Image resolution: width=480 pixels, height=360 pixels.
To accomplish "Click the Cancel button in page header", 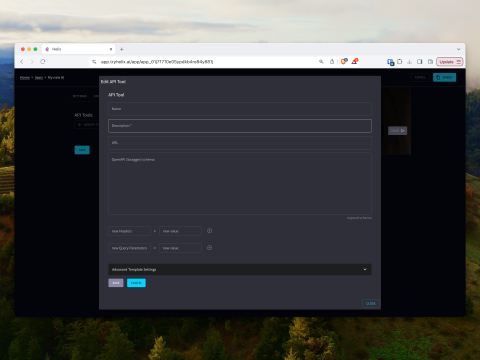I will 420,77.
